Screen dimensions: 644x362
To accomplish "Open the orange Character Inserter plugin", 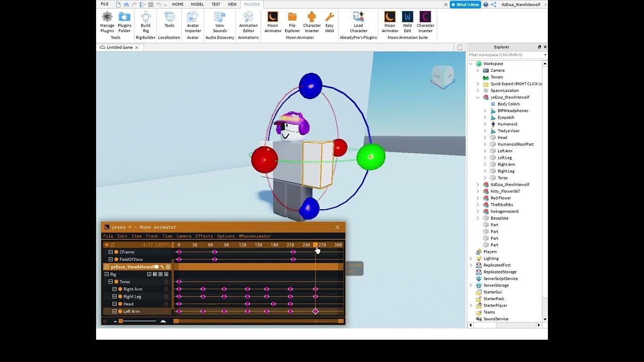I will click(x=311, y=23).
